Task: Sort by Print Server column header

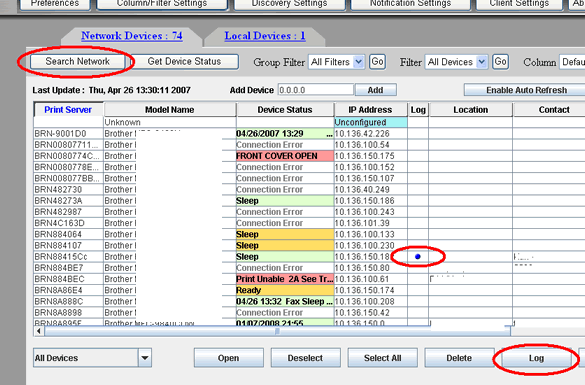Action: [x=68, y=110]
